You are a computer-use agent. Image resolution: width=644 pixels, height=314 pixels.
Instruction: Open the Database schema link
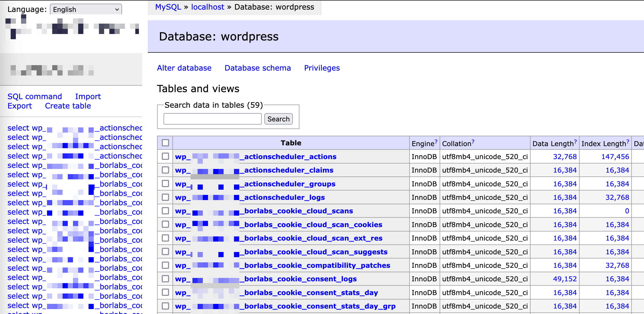[x=258, y=68]
